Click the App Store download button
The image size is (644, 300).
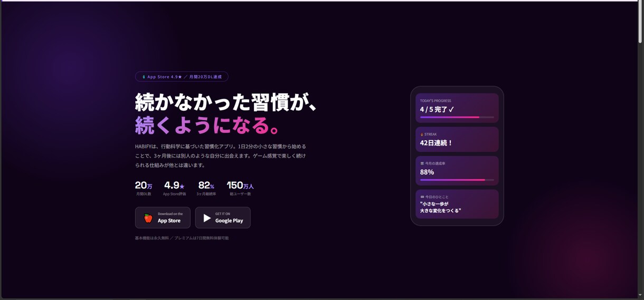[163, 218]
